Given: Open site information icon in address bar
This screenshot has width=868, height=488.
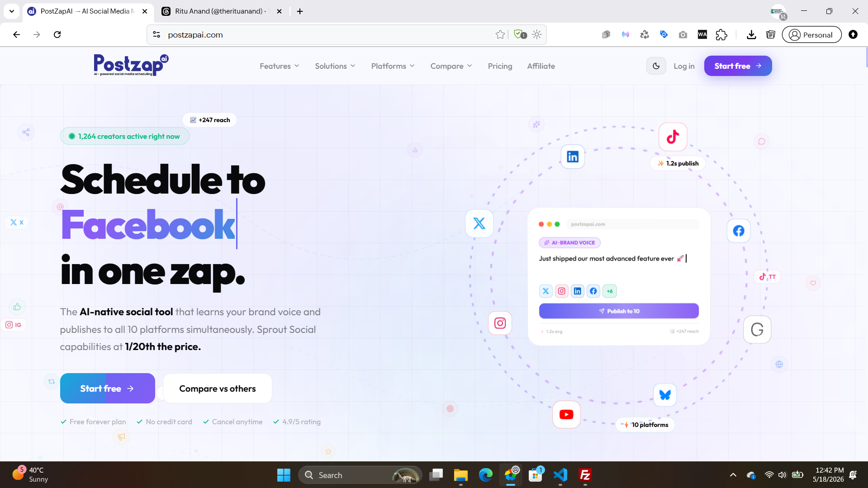Looking at the screenshot, I should click(x=157, y=35).
